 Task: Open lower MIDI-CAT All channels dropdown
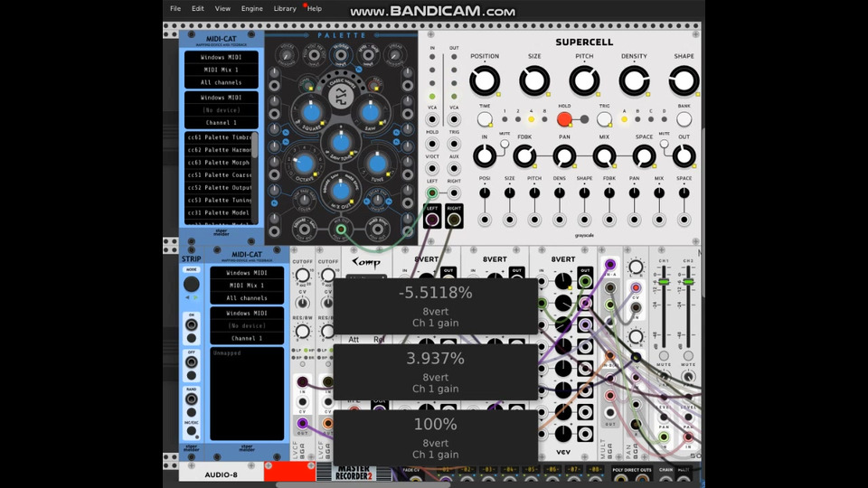247,298
